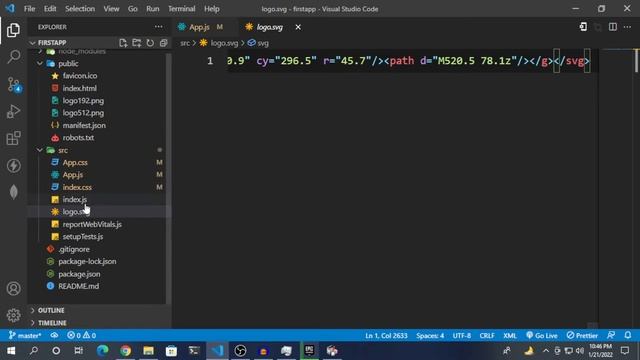Open the feedback icon in status bar
The image size is (640, 360).
click(611, 336)
